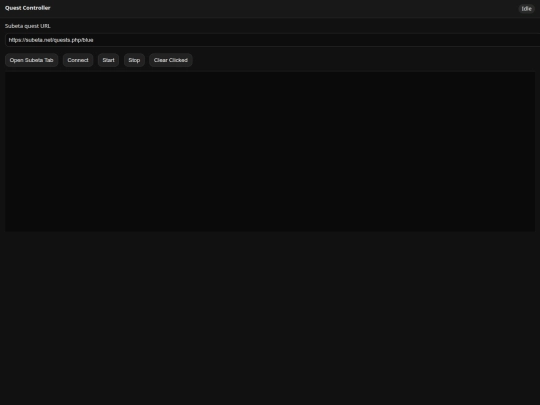This screenshot has width=540, height=405.
Task: Stop the quest run
Action: [x=134, y=60]
